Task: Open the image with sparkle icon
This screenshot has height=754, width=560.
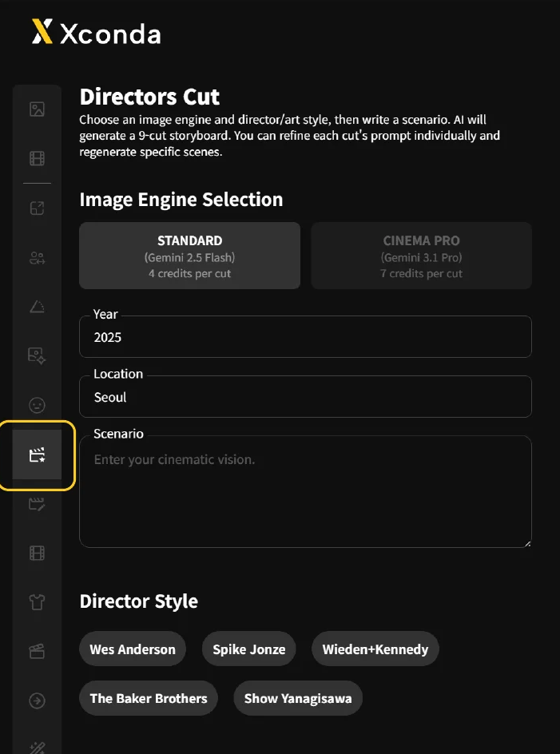Action: pos(37,356)
